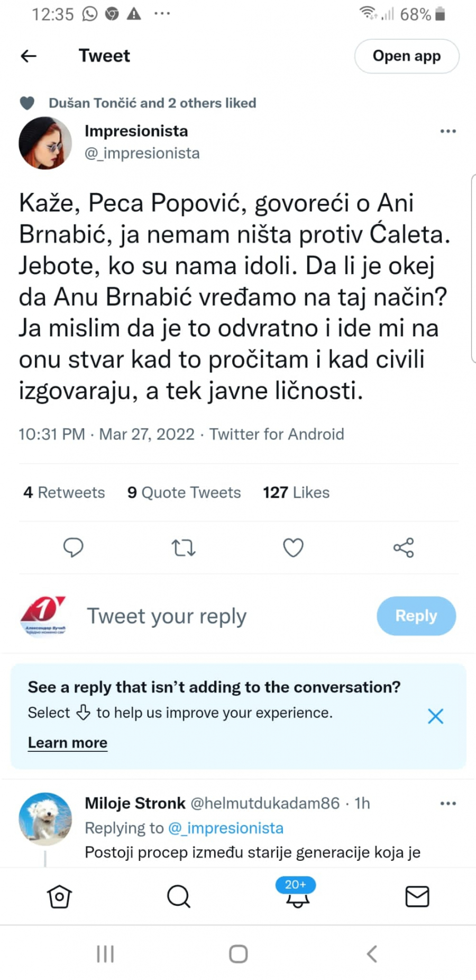
Task: Open more options for Impresionista tweet
Action: 448,131
